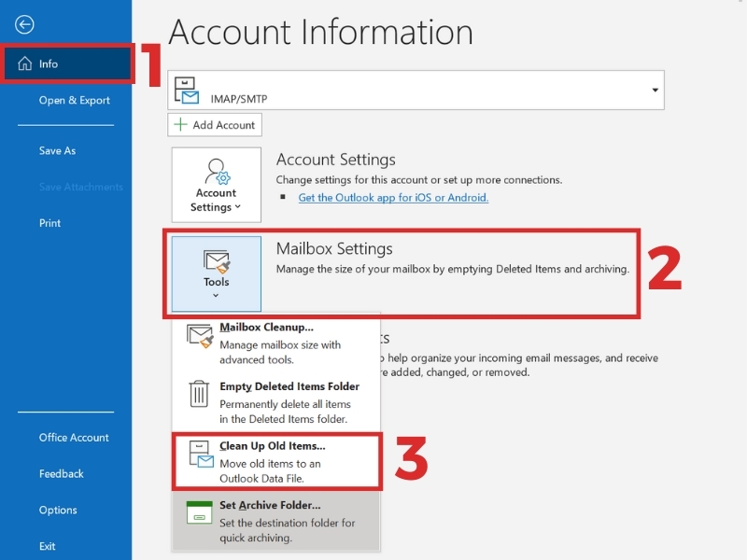This screenshot has height=560, width=747.
Task: Click the Clean Up Old Items file icon
Action: coord(201,454)
